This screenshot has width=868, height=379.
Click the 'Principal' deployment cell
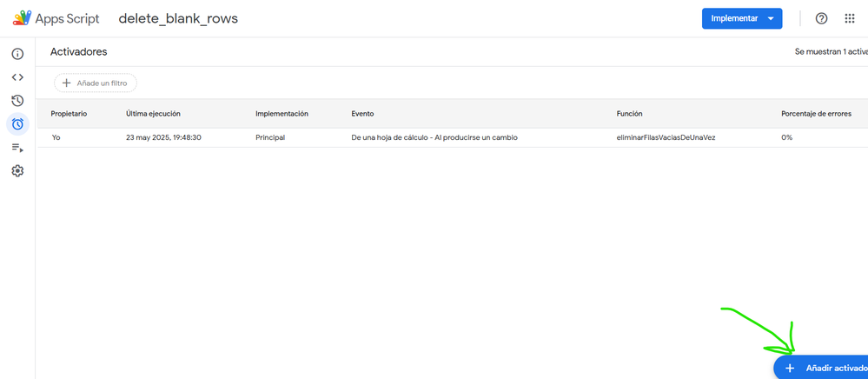tap(270, 137)
